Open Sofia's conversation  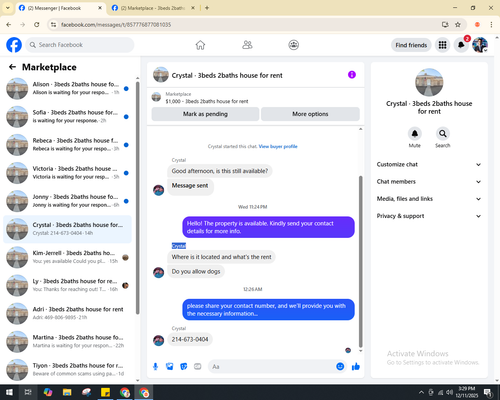pos(68,117)
